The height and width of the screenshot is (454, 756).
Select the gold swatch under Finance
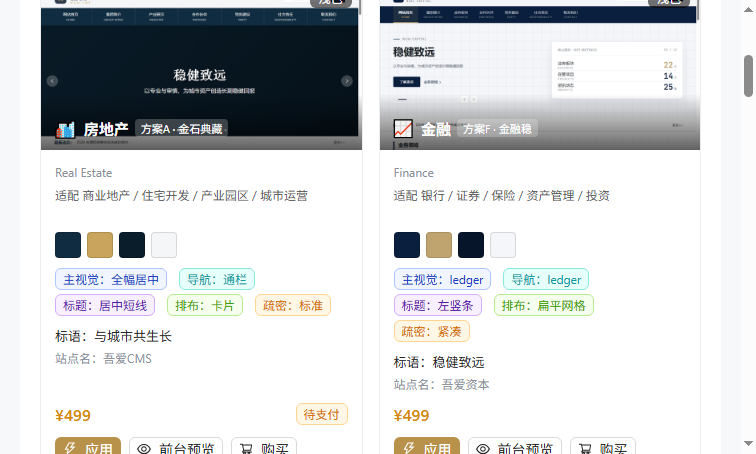click(439, 245)
